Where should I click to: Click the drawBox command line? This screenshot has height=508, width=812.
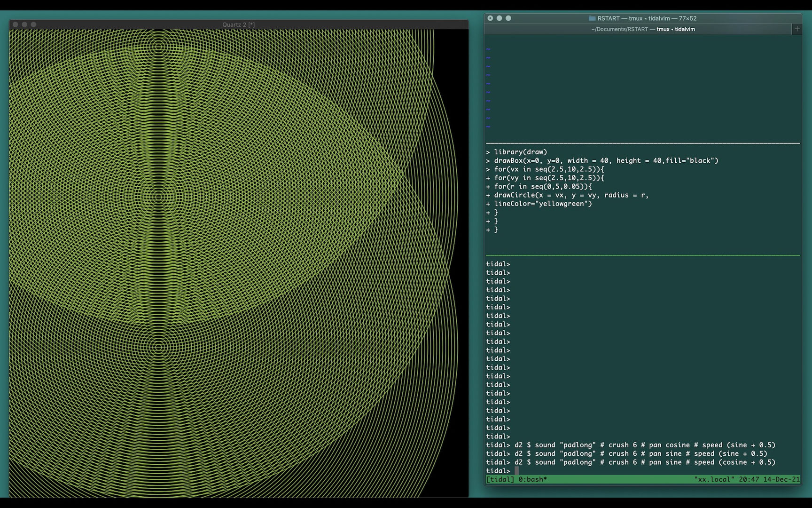[606, 160]
